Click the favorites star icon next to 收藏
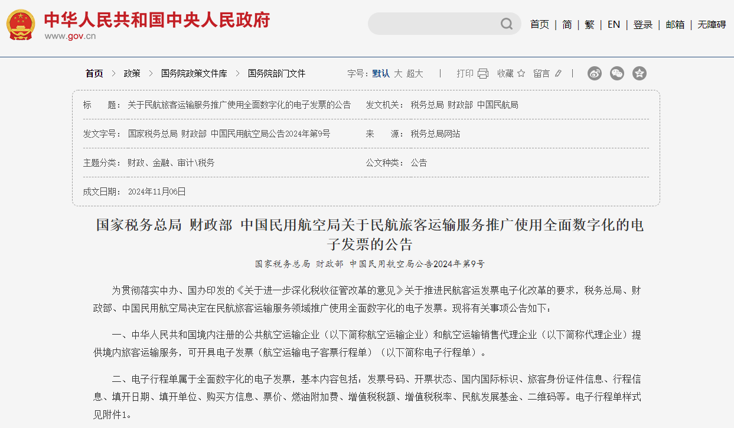 (521, 73)
